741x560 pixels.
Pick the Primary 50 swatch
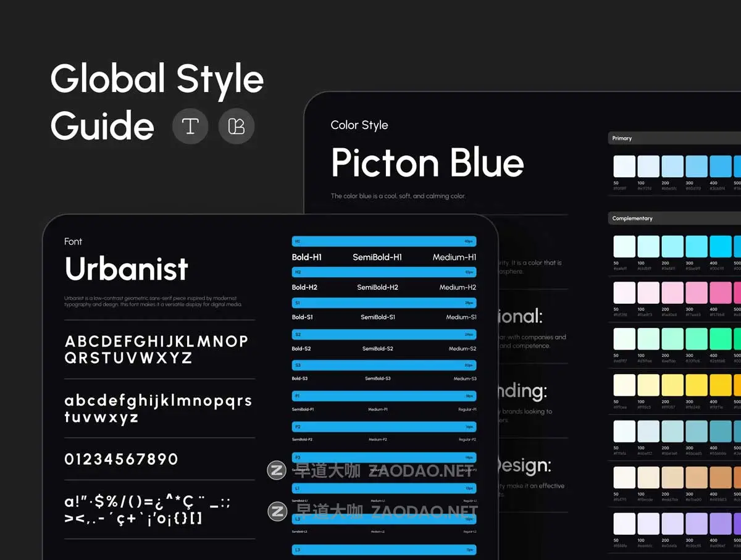click(x=624, y=167)
